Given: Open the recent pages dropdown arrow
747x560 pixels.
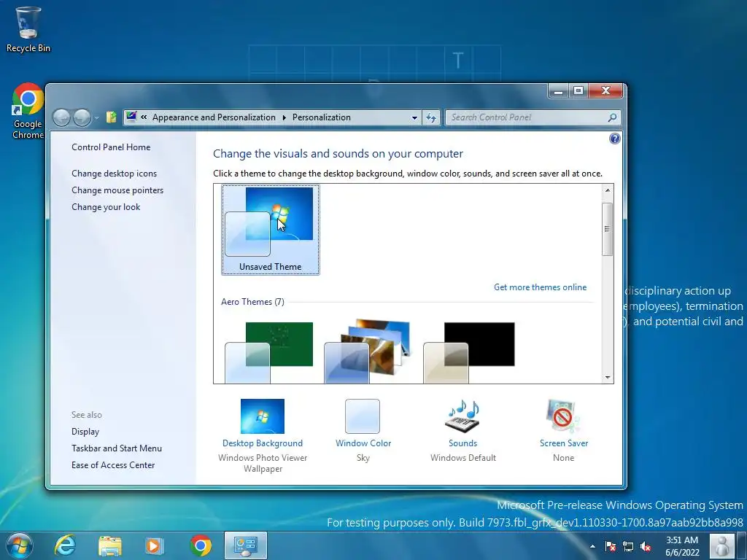Looking at the screenshot, I should pyautogui.click(x=96, y=117).
